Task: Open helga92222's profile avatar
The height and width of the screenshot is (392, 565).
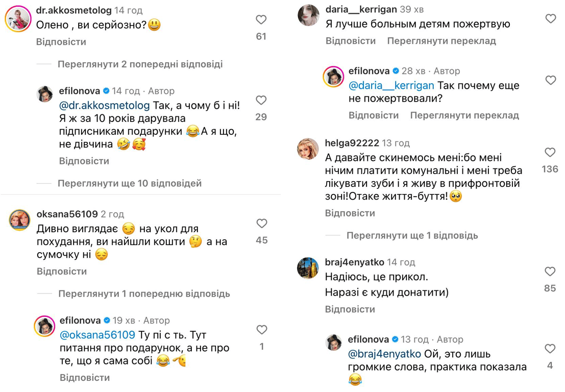Action: [308, 149]
